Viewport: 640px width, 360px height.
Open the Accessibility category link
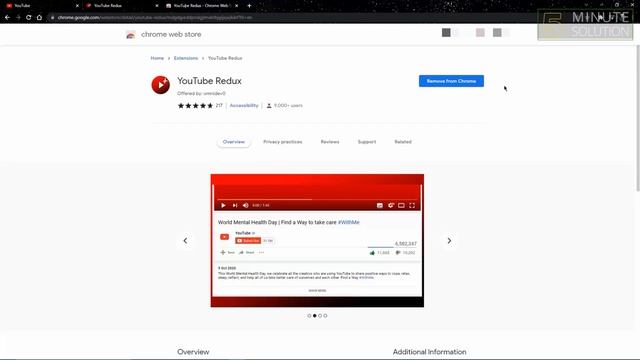coord(244,106)
